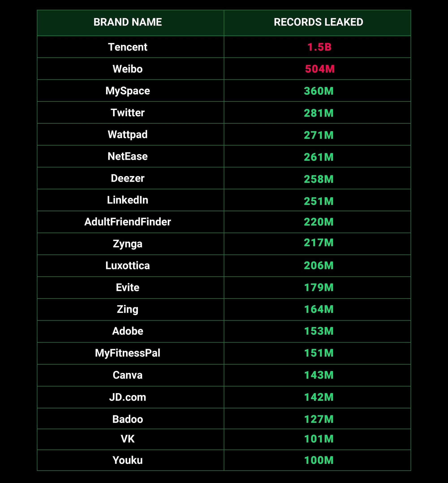Viewport: 448px width, 483px height.
Task: Select the 153M Adobe records value
Action: pyautogui.click(x=319, y=331)
